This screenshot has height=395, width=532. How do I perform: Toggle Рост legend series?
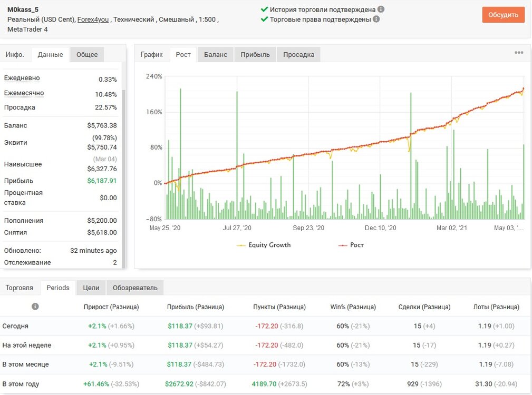(x=351, y=245)
